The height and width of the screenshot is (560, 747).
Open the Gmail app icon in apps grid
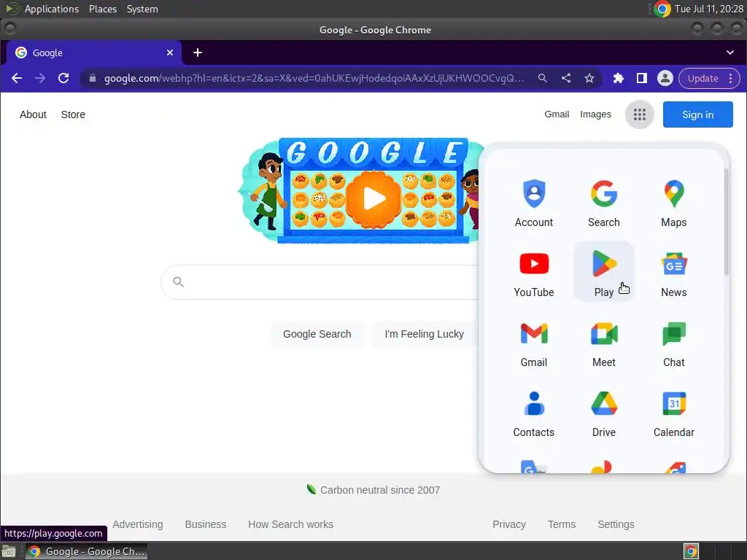(533, 343)
